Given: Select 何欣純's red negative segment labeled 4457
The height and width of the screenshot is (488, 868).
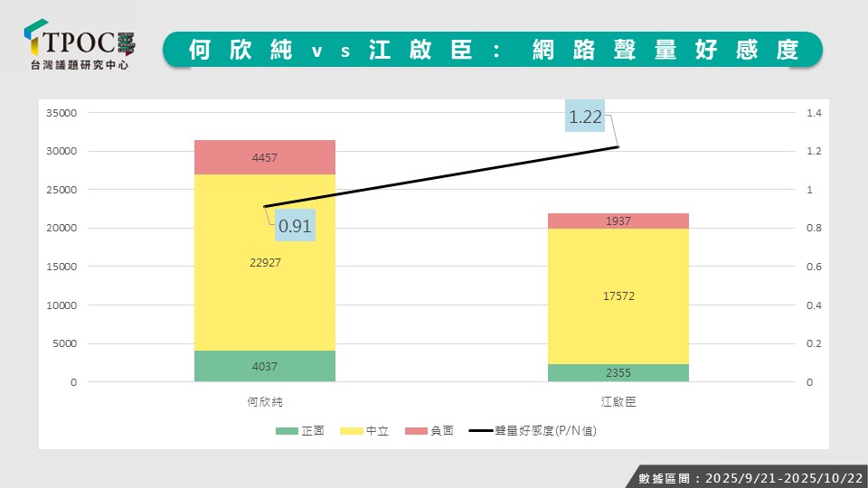Looking at the screenshot, I should pos(265,157).
